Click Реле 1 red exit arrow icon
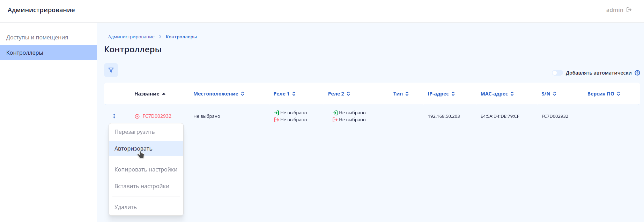Image resolution: width=644 pixels, height=222 pixels. pyautogui.click(x=276, y=120)
